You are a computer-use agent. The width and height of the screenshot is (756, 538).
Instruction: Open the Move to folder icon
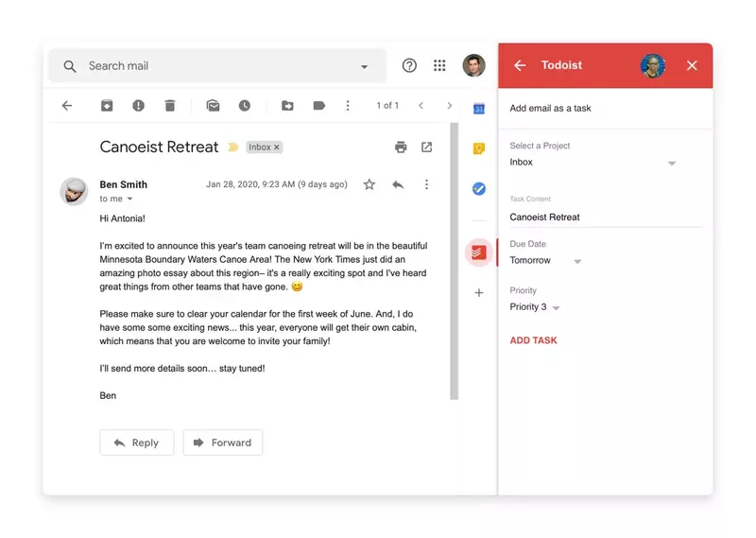(287, 106)
